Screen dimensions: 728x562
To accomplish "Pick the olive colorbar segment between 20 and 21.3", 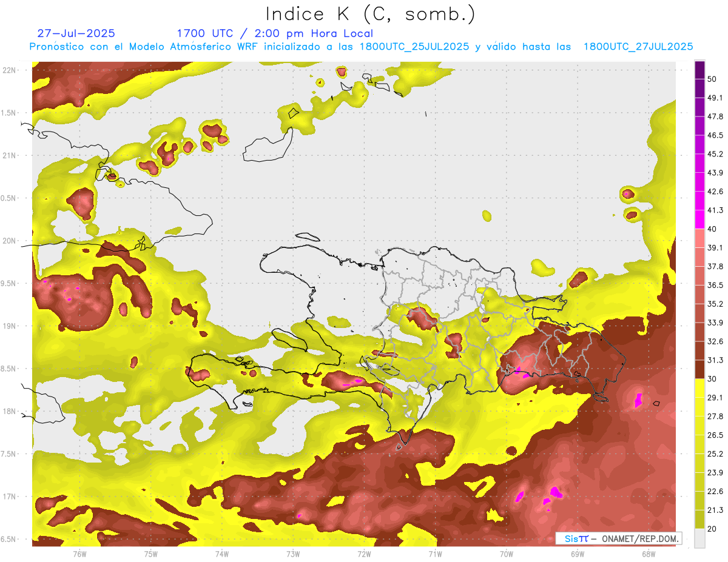I will click(699, 520).
